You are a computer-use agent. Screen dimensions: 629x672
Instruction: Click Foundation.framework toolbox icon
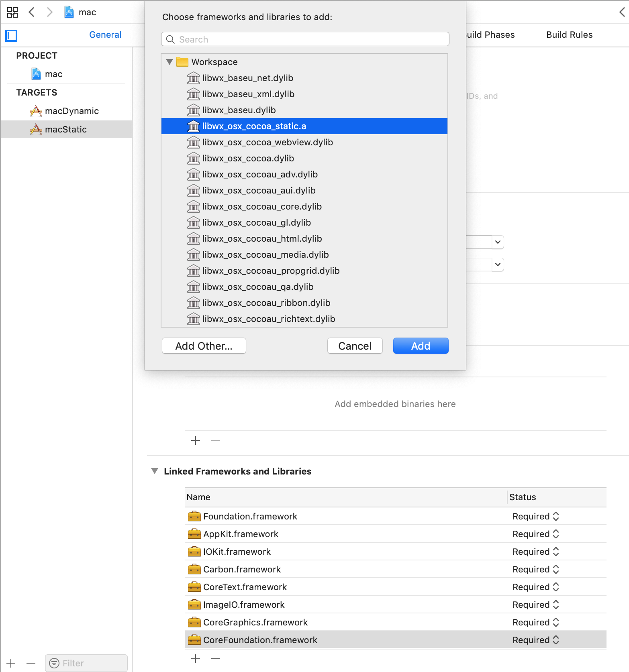[x=194, y=516]
